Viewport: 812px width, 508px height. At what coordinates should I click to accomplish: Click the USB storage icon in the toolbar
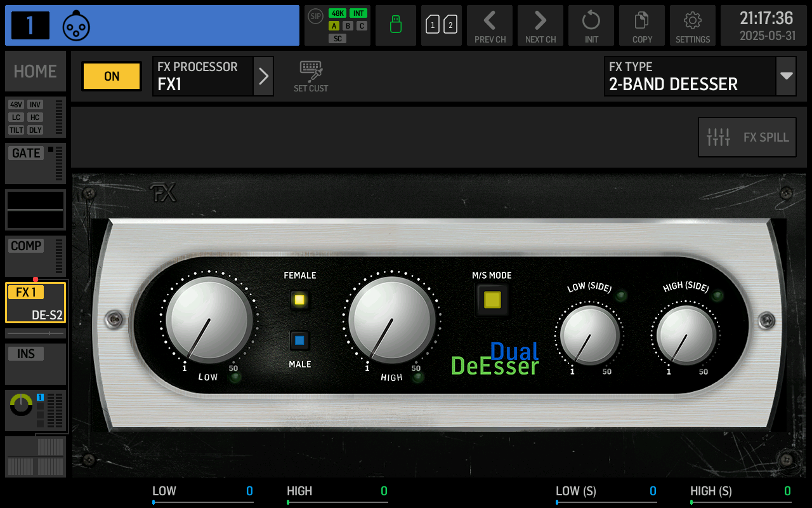point(395,25)
